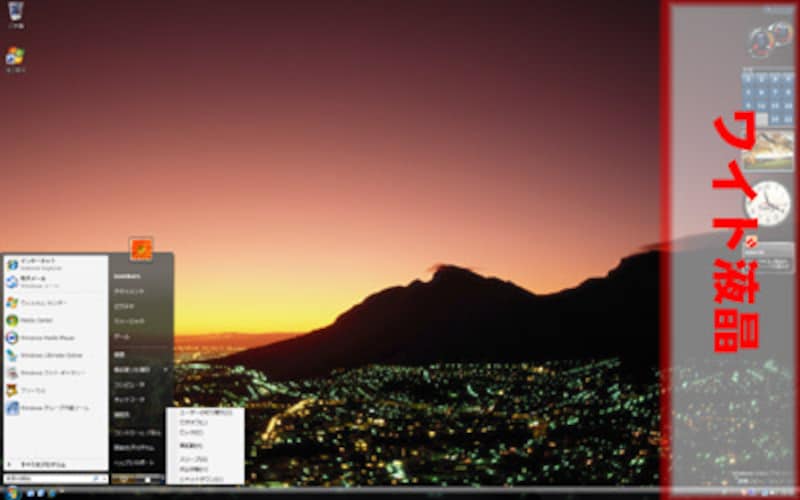This screenshot has height=500, width=800.
Task: Click the Start menu search input field
Action: point(55,479)
